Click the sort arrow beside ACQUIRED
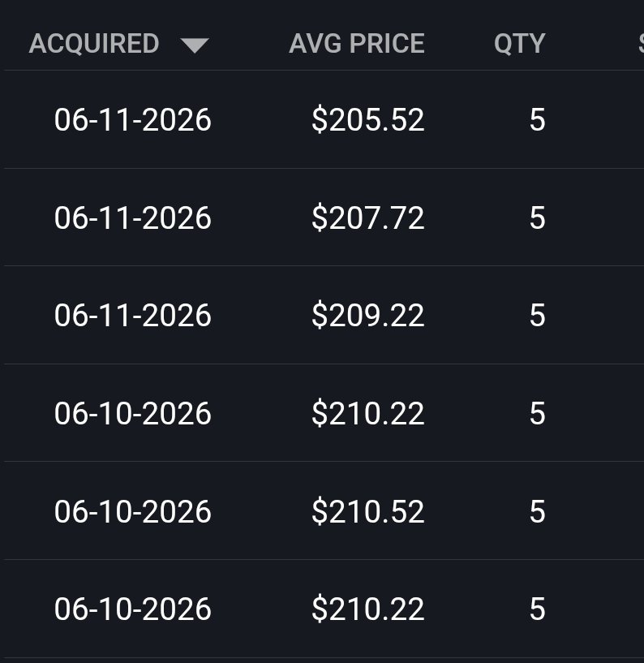 pos(195,45)
